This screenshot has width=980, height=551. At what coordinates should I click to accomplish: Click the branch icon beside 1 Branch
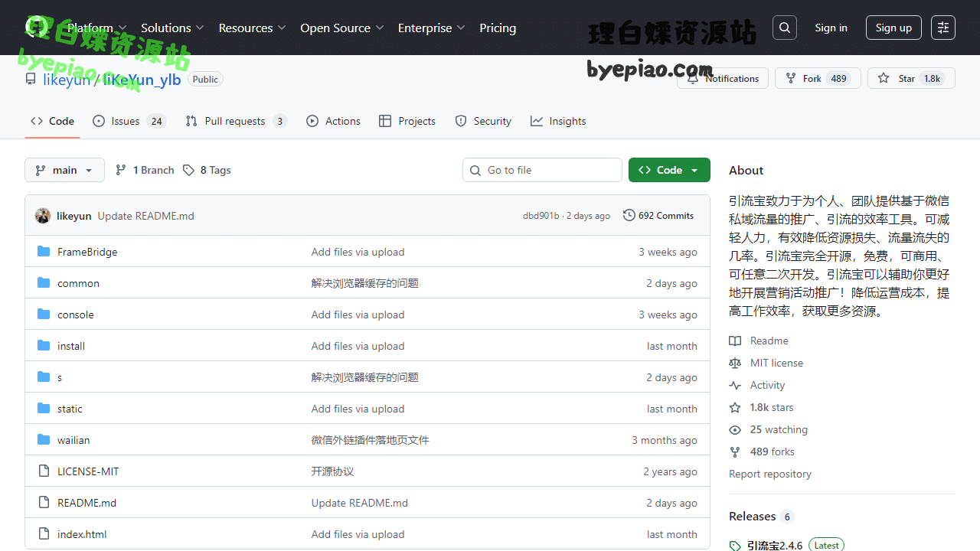tap(121, 170)
